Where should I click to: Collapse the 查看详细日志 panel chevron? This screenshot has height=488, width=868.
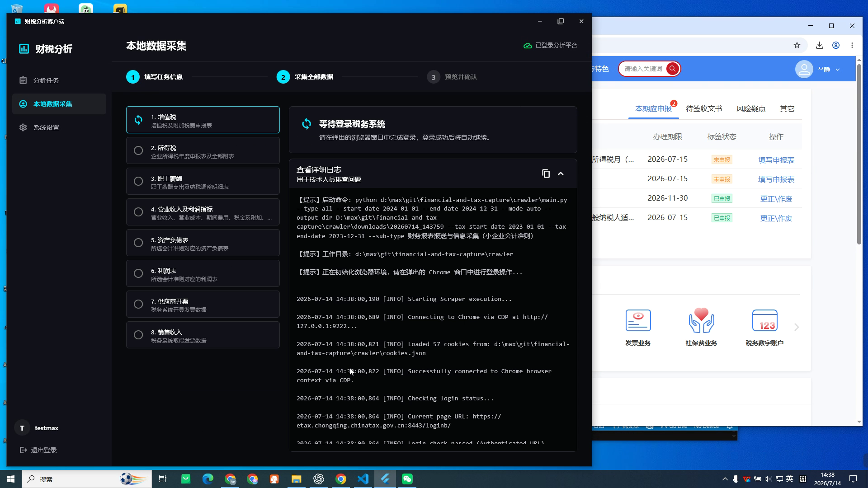point(561,174)
